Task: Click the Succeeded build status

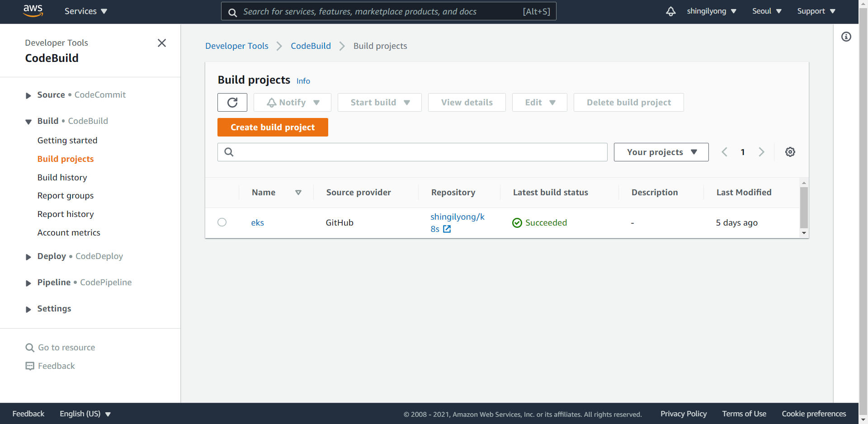Action: point(540,223)
